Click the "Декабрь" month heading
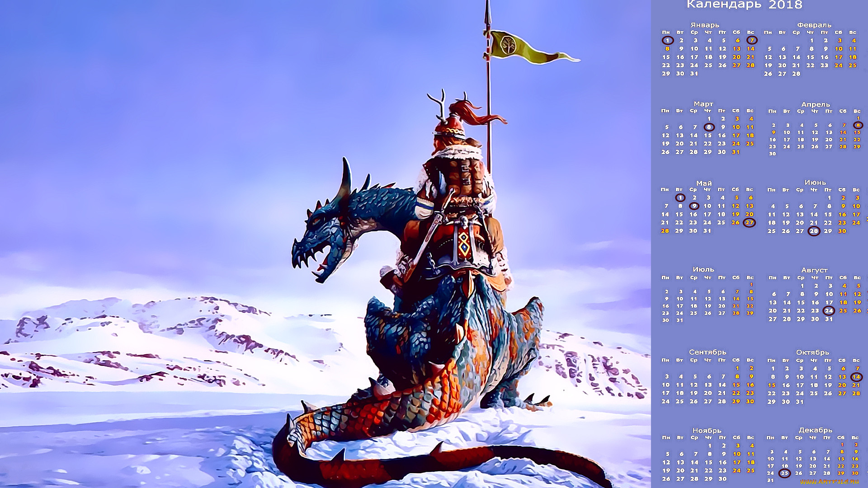The width and height of the screenshot is (868, 488). 815,430
